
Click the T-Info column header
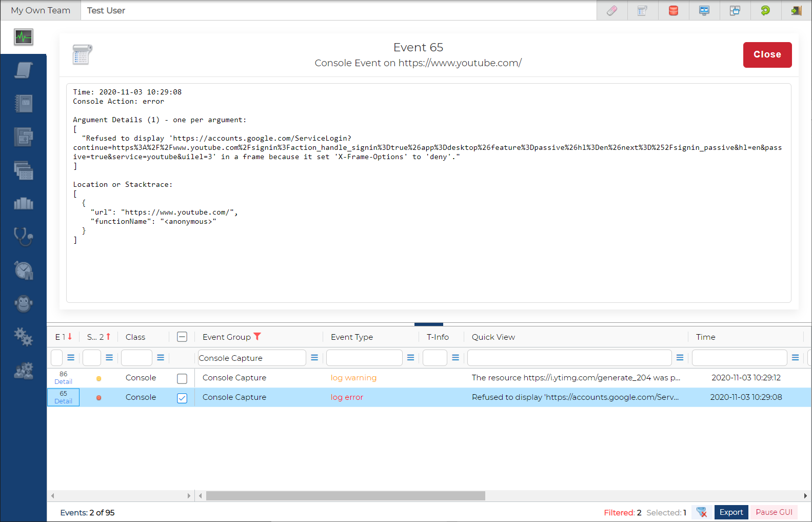point(438,337)
